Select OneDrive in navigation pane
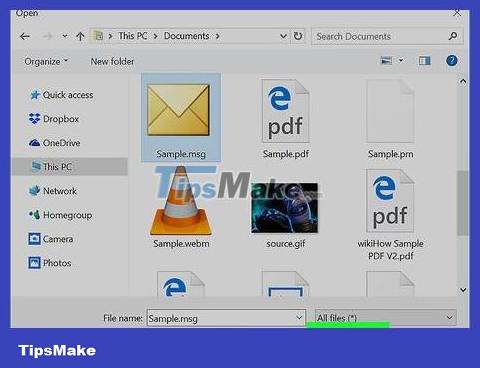This screenshot has height=368, width=480. 55,143
